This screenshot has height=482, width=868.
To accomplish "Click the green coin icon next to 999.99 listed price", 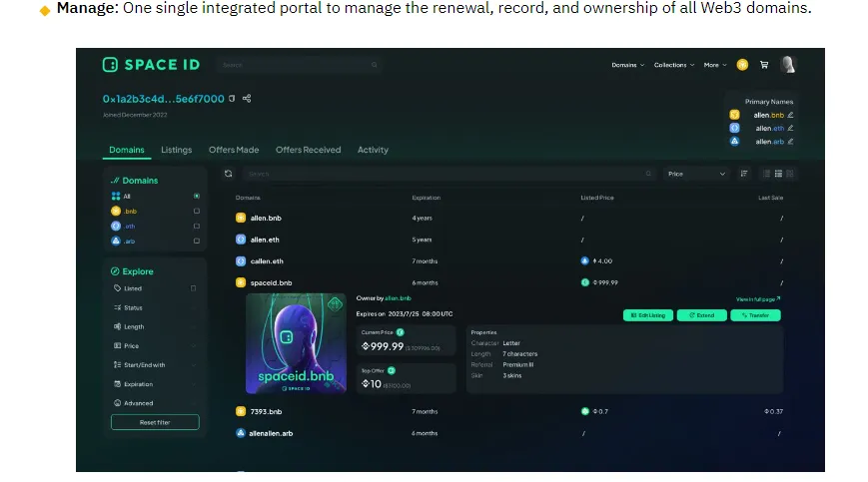I will [585, 282].
